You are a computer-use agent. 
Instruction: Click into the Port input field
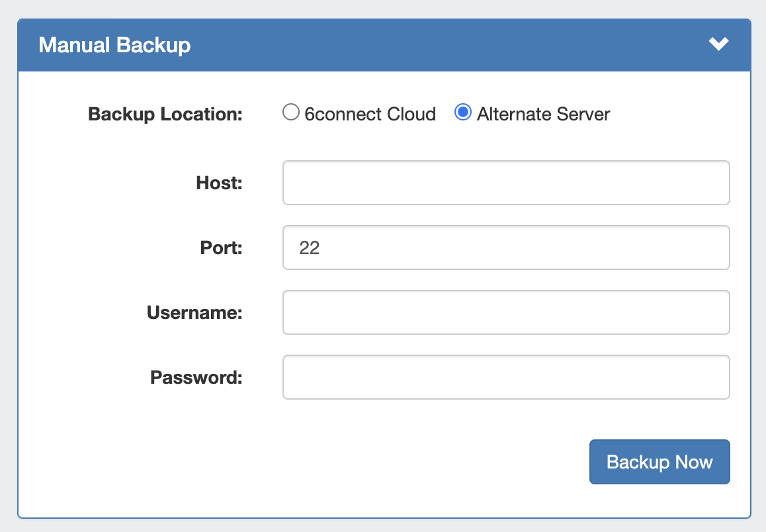click(506, 247)
